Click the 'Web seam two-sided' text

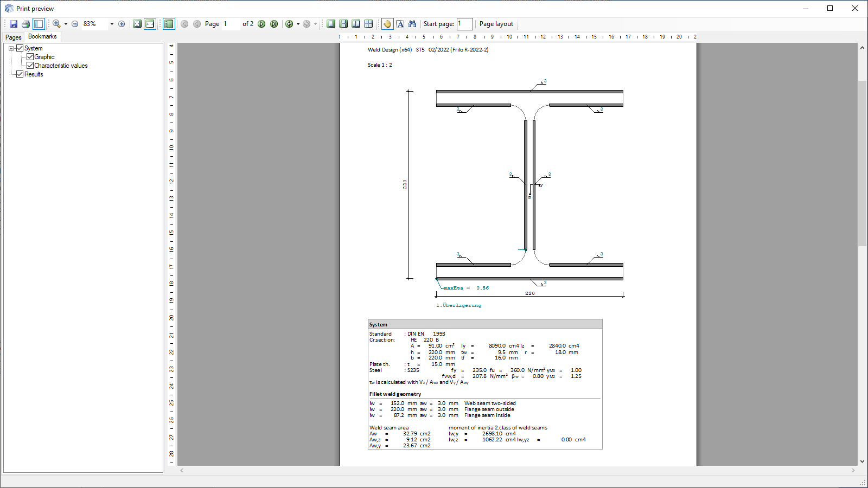click(490, 403)
